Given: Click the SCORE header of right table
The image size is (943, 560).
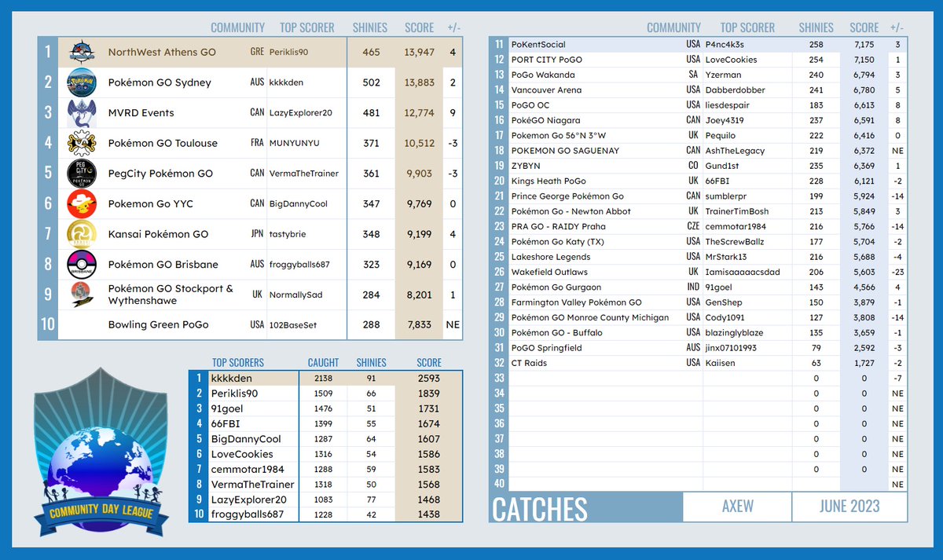Looking at the screenshot, I should pos(864,27).
